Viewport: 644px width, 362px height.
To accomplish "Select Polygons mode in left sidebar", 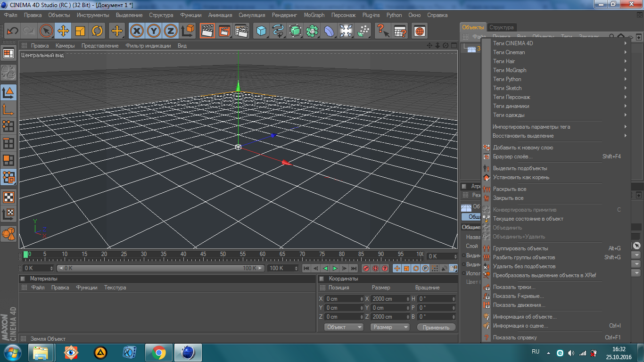I will click(x=8, y=160).
